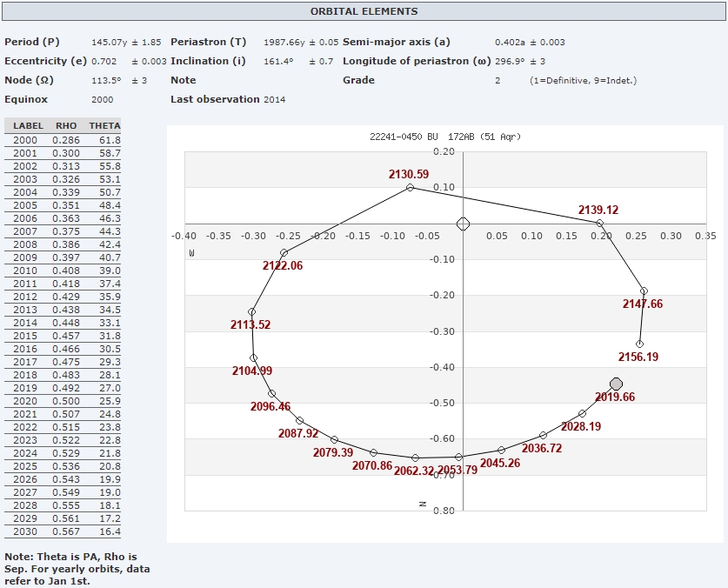
Task: Select the year 2030 ephemeris row
Action: click(x=63, y=531)
